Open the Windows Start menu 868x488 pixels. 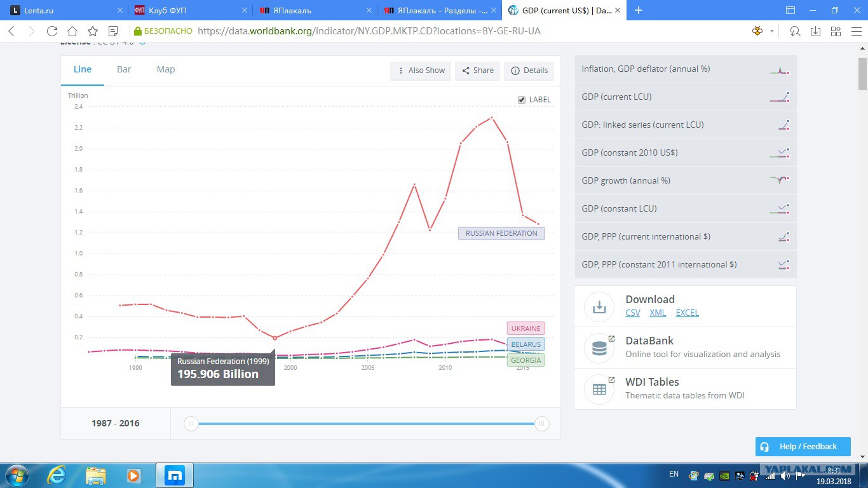17,475
